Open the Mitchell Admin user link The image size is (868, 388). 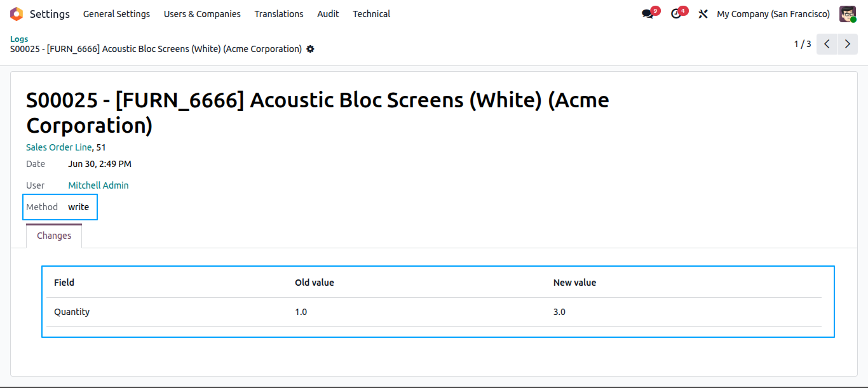[x=98, y=185]
